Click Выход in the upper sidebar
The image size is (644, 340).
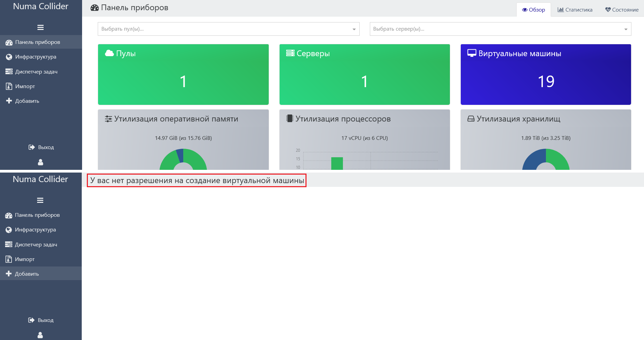[x=41, y=147]
